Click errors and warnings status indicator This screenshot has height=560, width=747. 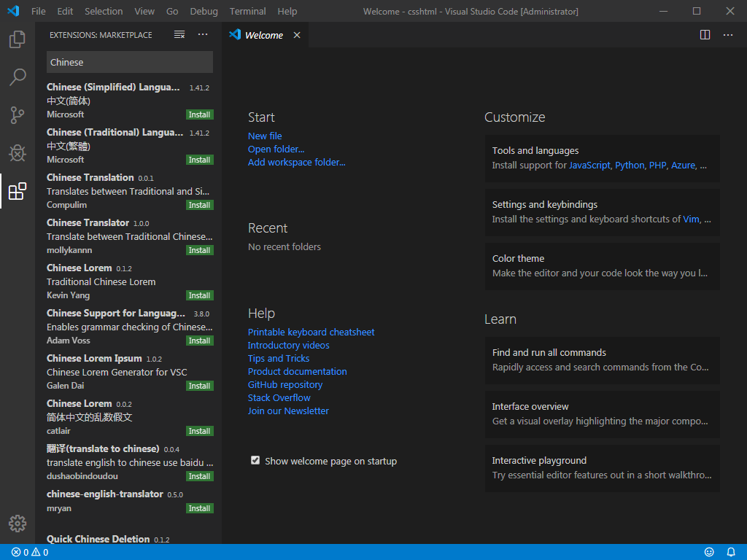[30, 553]
